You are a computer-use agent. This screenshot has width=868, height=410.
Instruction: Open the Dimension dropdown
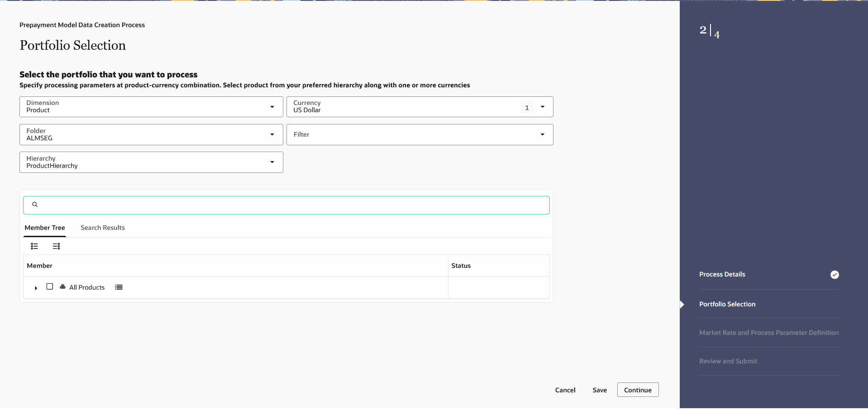tap(272, 107)
